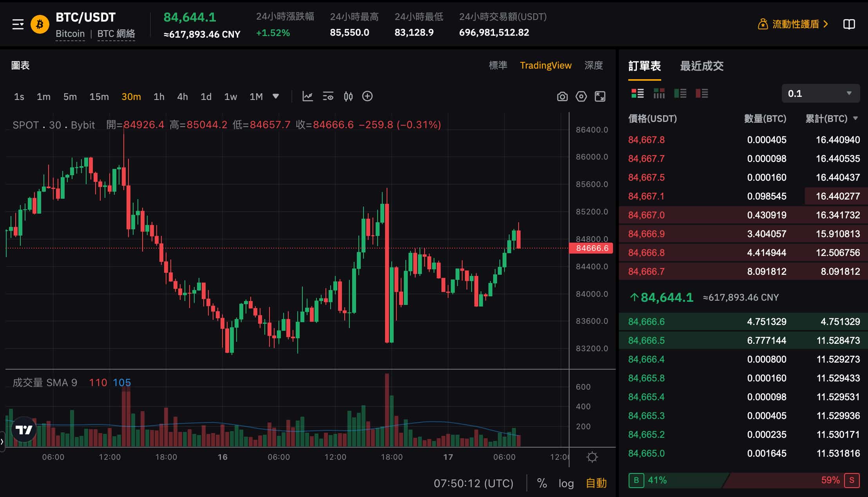Click the mid-price 84,644.1 in order book
The height and width of the screenshot is (497, 868).
(x=667, y=297)
